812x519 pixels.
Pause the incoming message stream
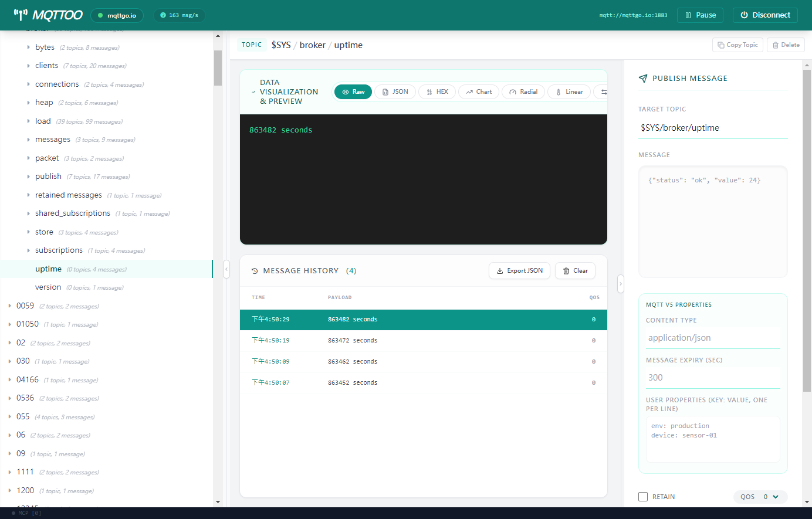coord(700,15)
